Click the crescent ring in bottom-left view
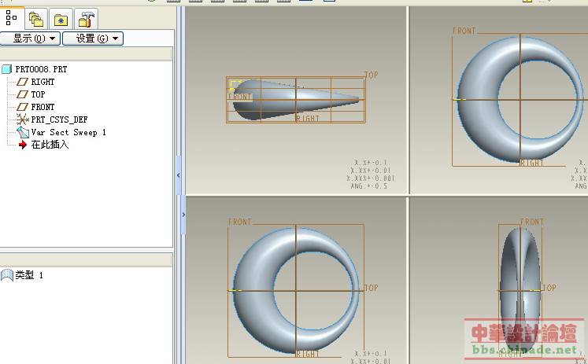This screenshot has width=588, height=364. click(x=253, y=292)
